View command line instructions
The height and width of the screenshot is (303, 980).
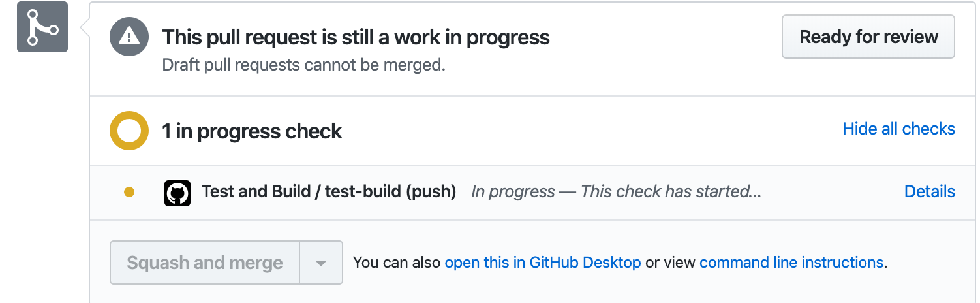tap(791, 263)
